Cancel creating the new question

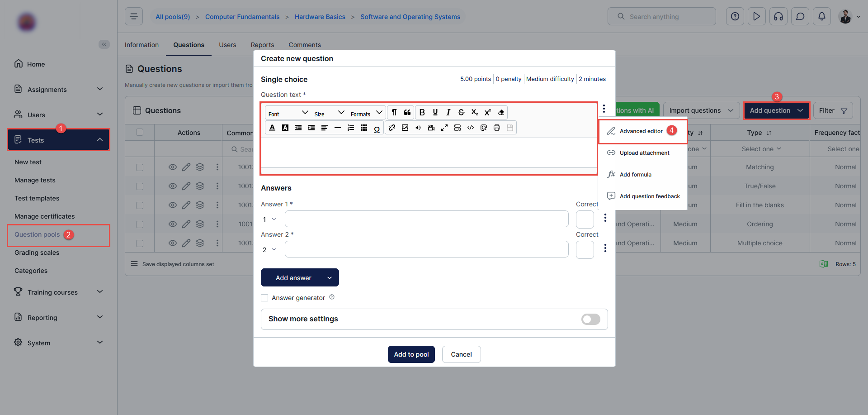[461, 354]
